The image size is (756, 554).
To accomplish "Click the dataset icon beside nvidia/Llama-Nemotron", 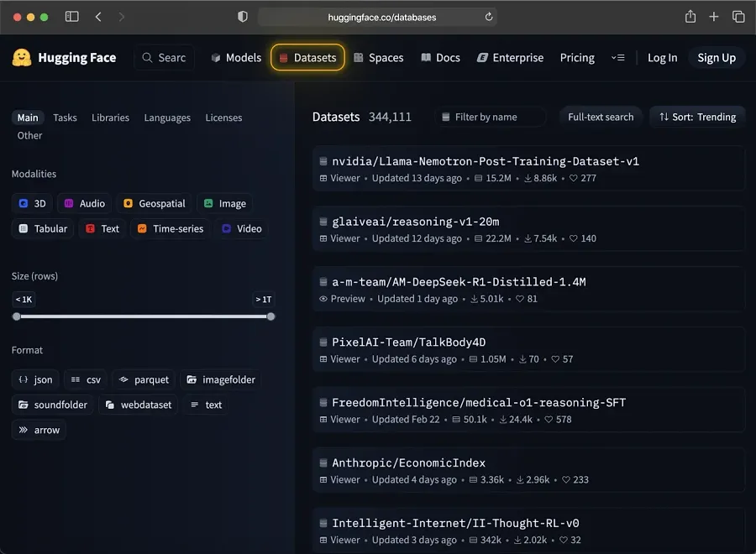I will pos(323,161).
